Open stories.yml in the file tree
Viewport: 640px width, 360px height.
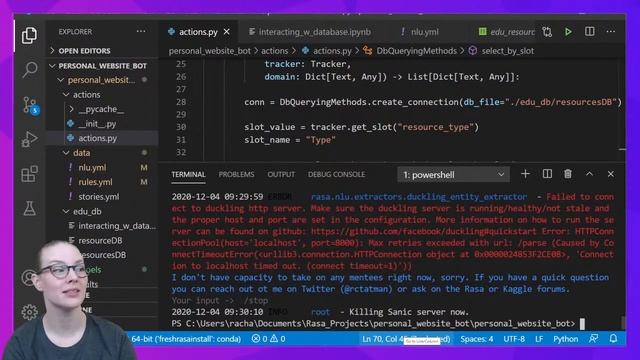[99, 197]
